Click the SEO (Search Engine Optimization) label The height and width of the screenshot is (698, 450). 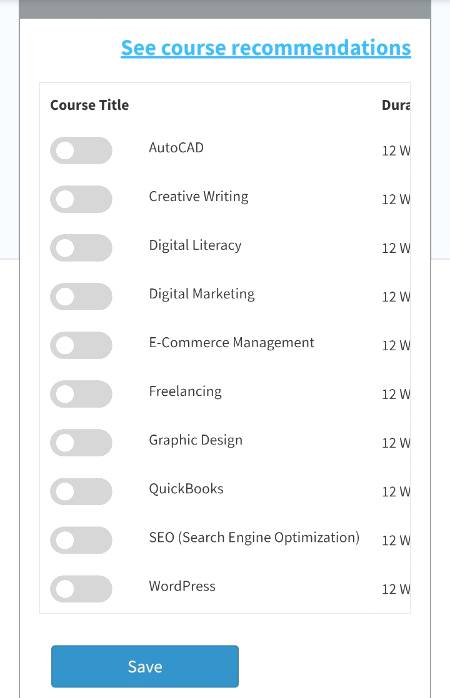[x=254, y=538]
